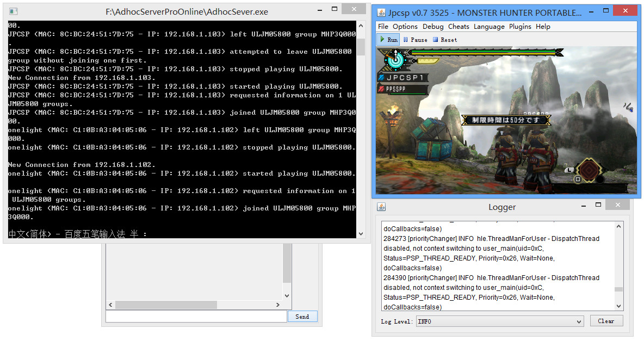Open the File menu in Jpcsp
644x347 pixels.
[x=383, y=26]
